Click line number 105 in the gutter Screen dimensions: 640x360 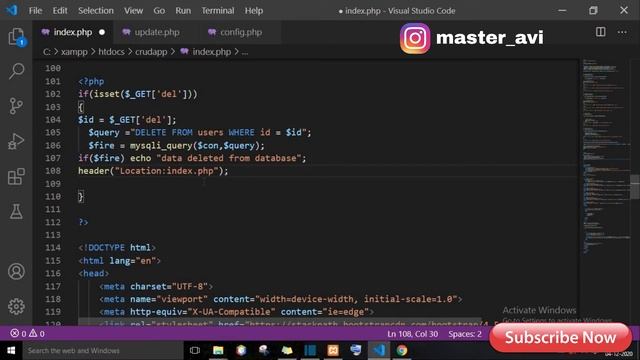pyautogui.click(x=53, y=132)
